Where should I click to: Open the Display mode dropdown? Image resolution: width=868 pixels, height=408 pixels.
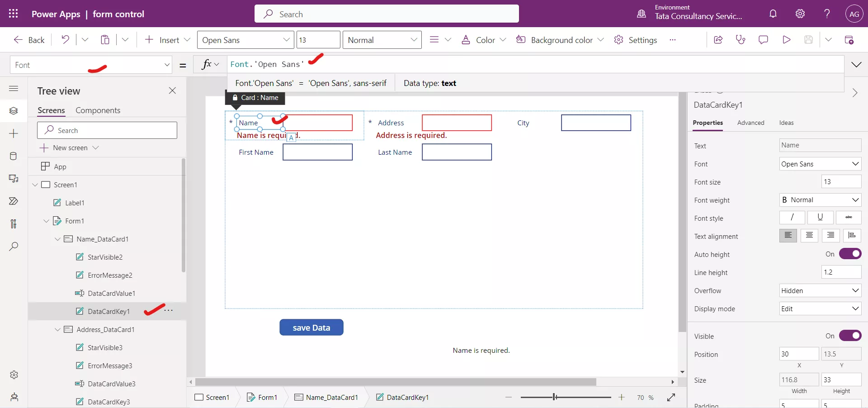pos(820,309)
